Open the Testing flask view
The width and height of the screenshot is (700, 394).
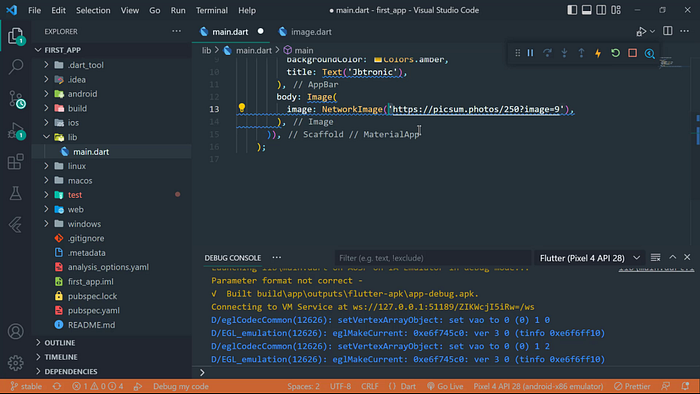(x=16, y=193)
